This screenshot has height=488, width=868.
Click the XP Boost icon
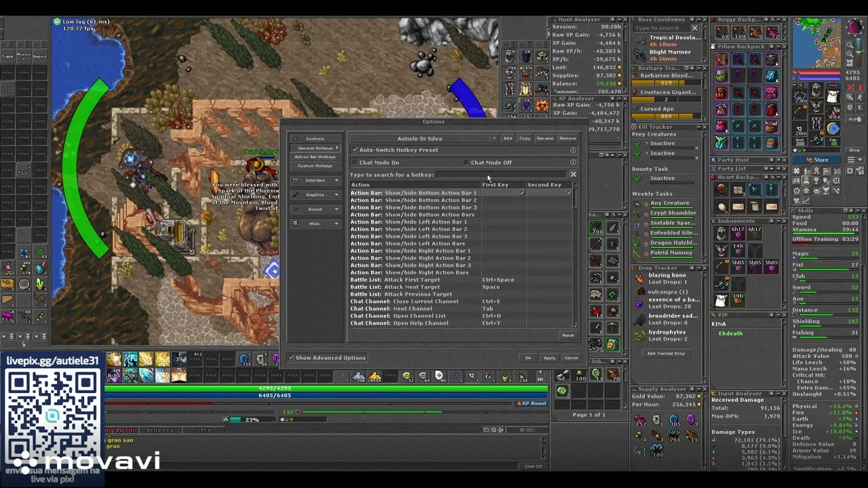tap(518, 403)
